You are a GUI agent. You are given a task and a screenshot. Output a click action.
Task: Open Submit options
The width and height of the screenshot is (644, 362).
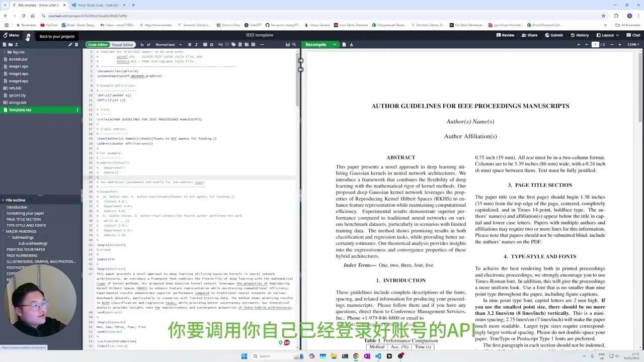tap(553, 35)
